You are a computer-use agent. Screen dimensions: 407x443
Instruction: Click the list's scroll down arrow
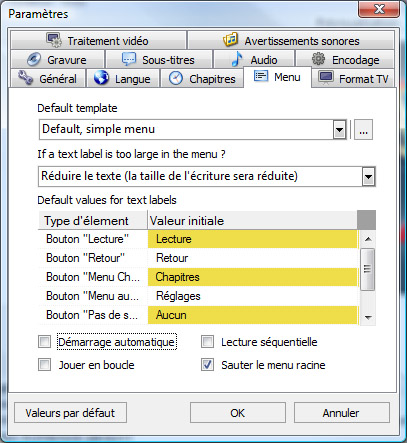[x=368, y=318]
